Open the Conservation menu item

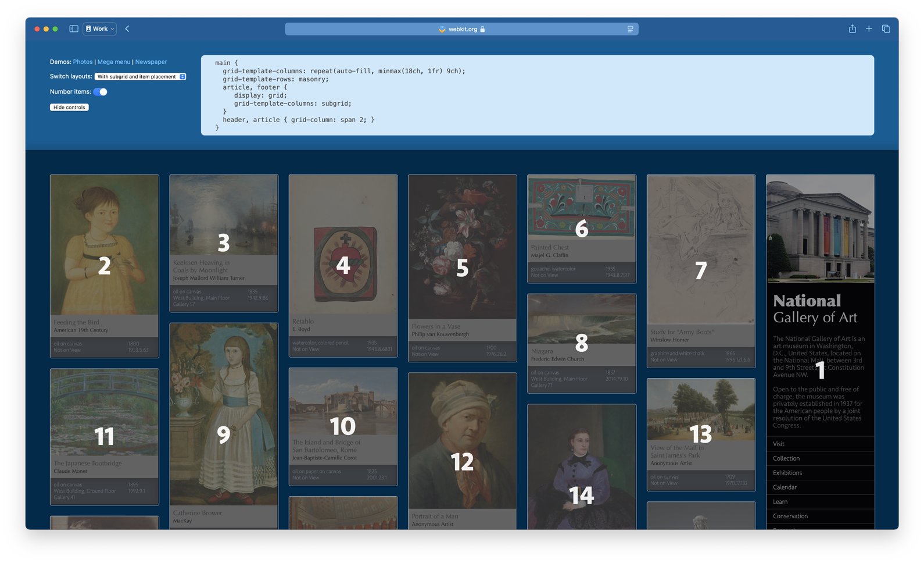[x=820, y=516]
